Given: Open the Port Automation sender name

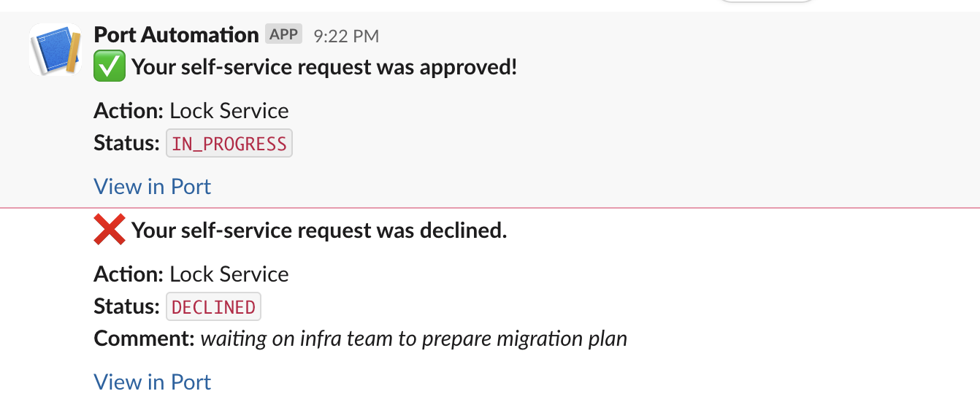Looking at the screenshot, I should tap(176, 34).
